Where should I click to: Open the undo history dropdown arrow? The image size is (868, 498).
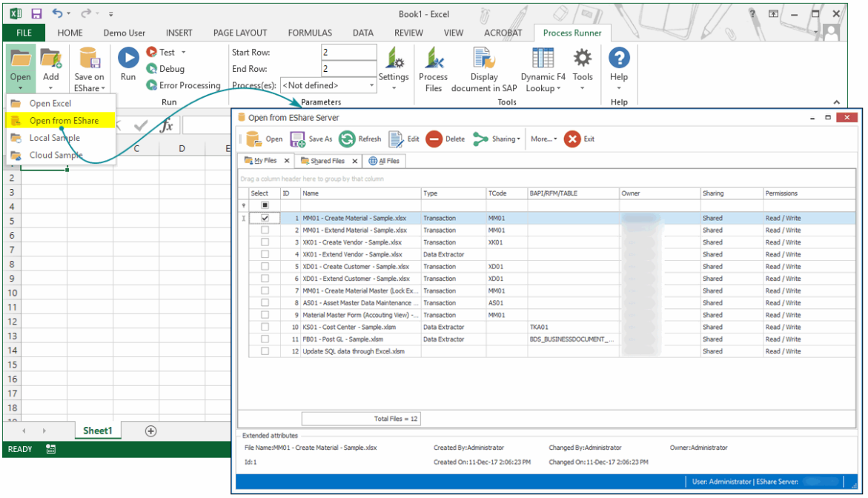69,14
